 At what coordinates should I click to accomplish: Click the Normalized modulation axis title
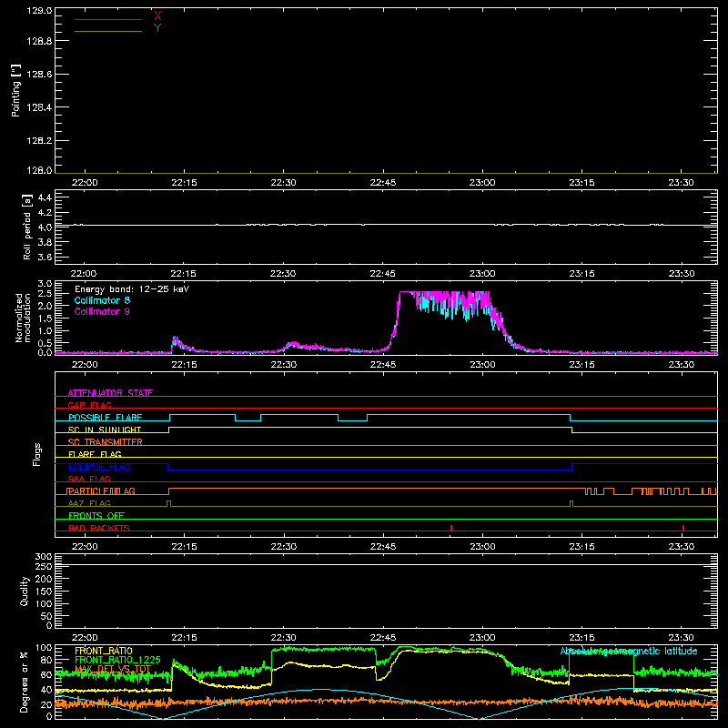[23, 318]
